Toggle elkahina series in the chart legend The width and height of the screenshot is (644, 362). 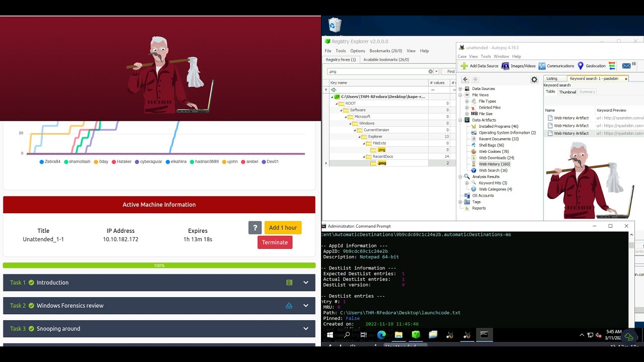point(176,162)
